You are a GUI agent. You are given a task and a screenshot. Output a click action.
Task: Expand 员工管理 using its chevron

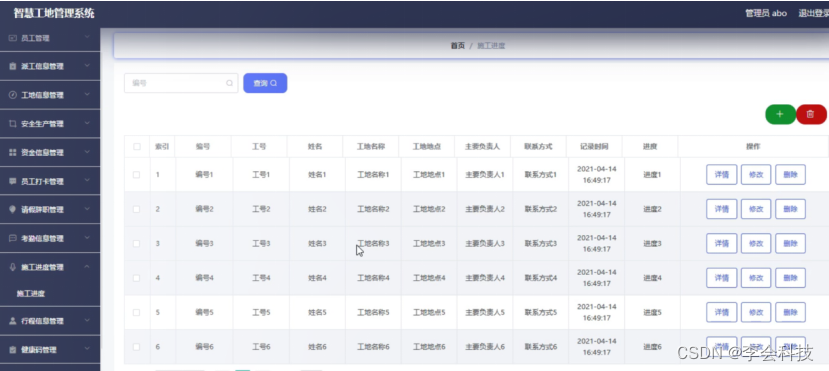[87, 38]
